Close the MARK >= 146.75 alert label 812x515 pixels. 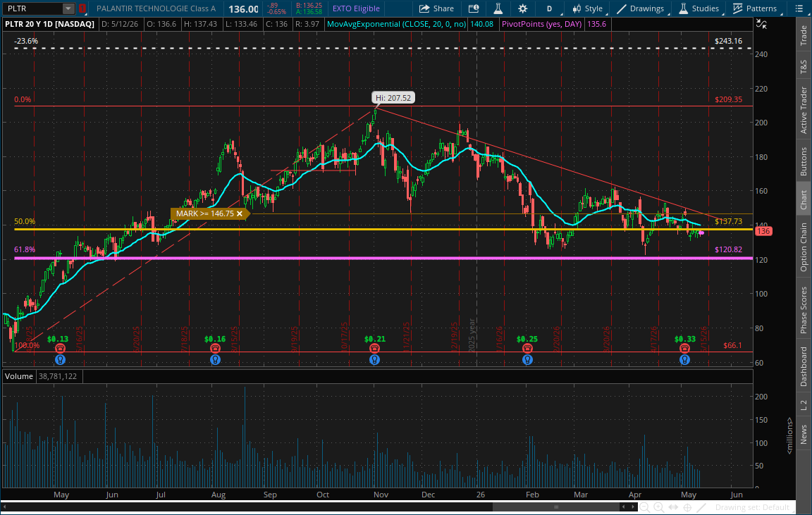pyautogui.click(x=240, y=213)
